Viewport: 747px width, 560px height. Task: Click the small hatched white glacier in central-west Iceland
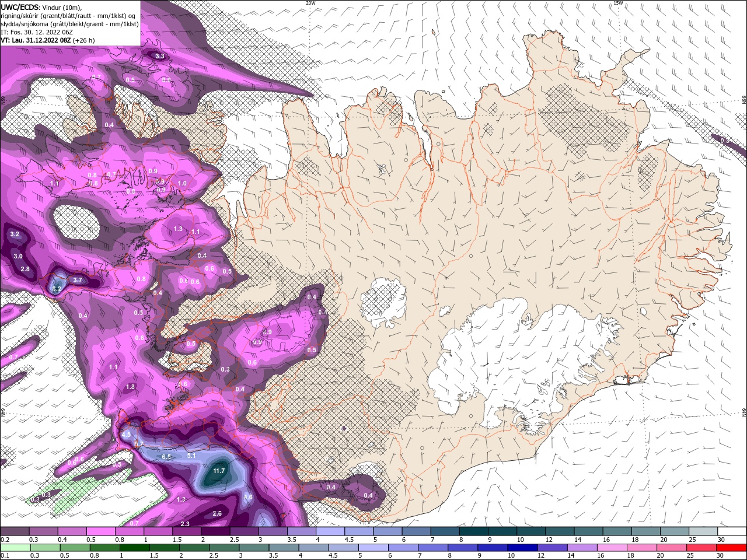coord(384,303)
